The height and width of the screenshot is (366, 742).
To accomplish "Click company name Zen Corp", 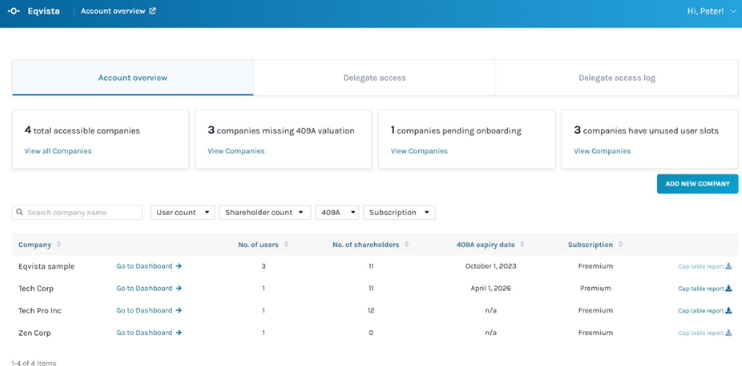I will [x=35, y=333].
